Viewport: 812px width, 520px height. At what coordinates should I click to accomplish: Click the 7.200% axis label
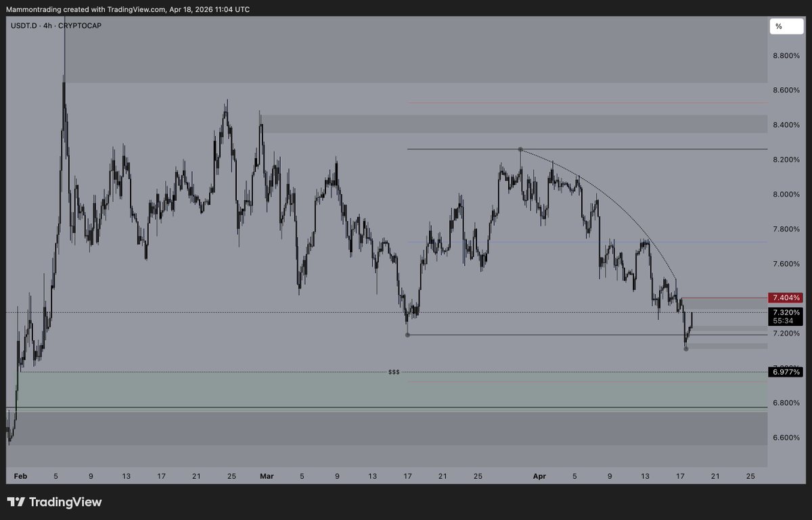pyautogui.click(x=786, y=333)
